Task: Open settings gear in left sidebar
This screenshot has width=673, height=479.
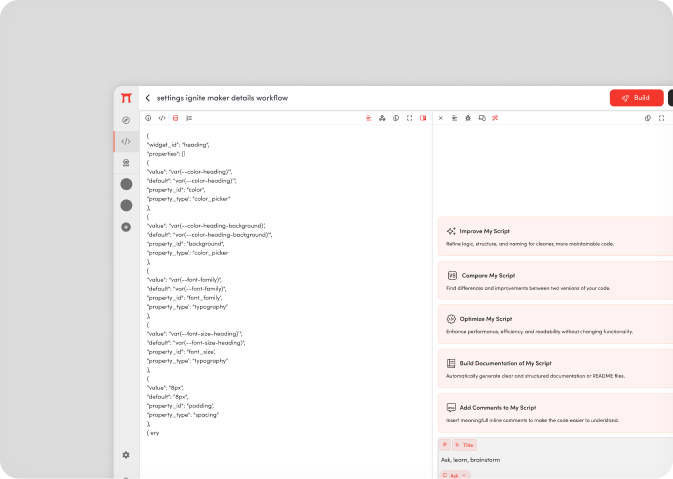Action: pyautogui.click(x=126, y=455)
